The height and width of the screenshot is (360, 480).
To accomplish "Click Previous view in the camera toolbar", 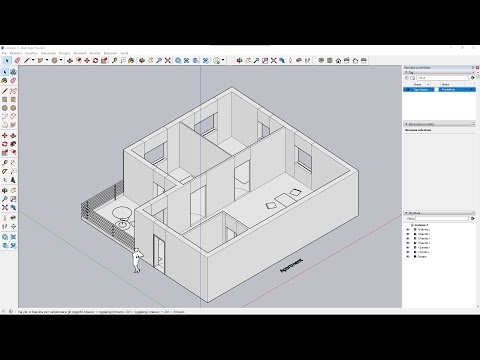I will pyautogui.click(x=282, y=60).
